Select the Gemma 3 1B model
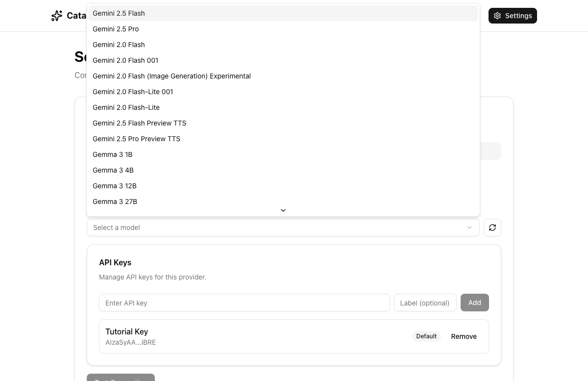This screenshot has width=588, height=381. [x=112, y=154]
